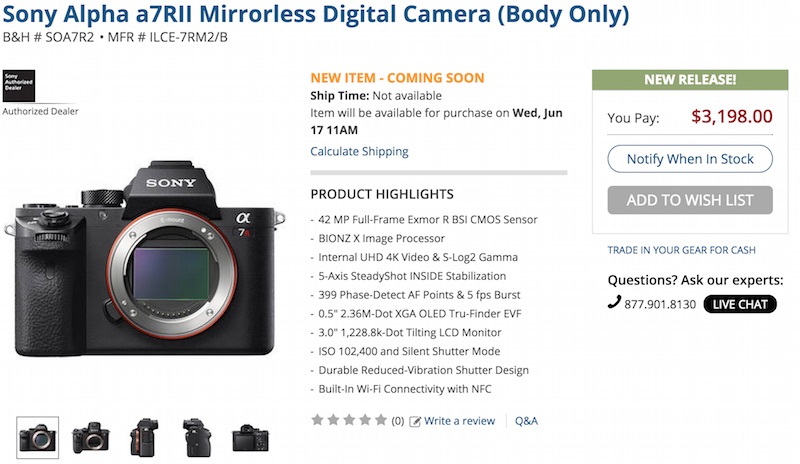Click the phone icon next to 877.901.8130
Image resolution: width=800 pixels, height=464 pixels.
click(614, 303)
